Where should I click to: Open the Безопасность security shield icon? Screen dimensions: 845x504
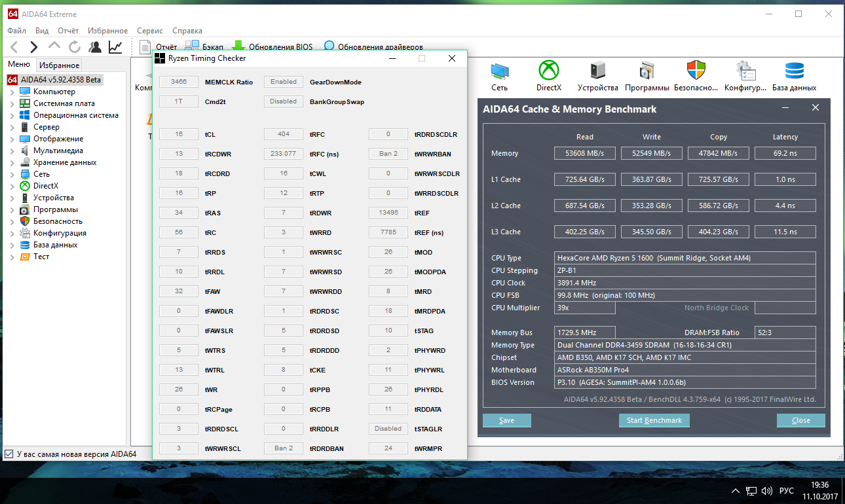pyautogui.click(x=695, y=75)
